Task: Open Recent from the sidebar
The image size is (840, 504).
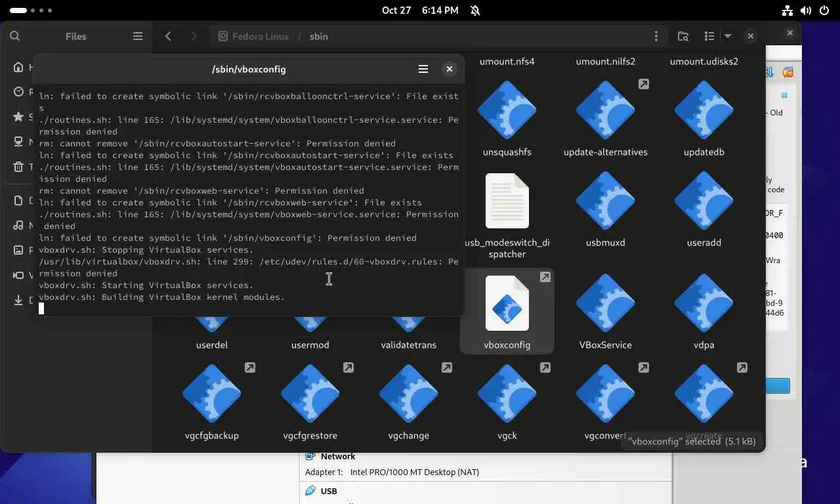Action: tap(18, 92)
